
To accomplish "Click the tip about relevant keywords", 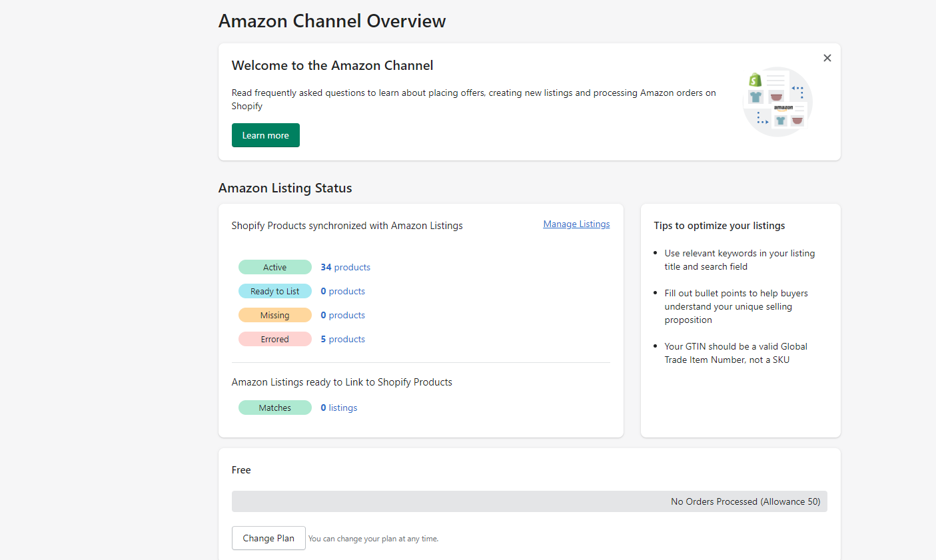I will [739, 260].
